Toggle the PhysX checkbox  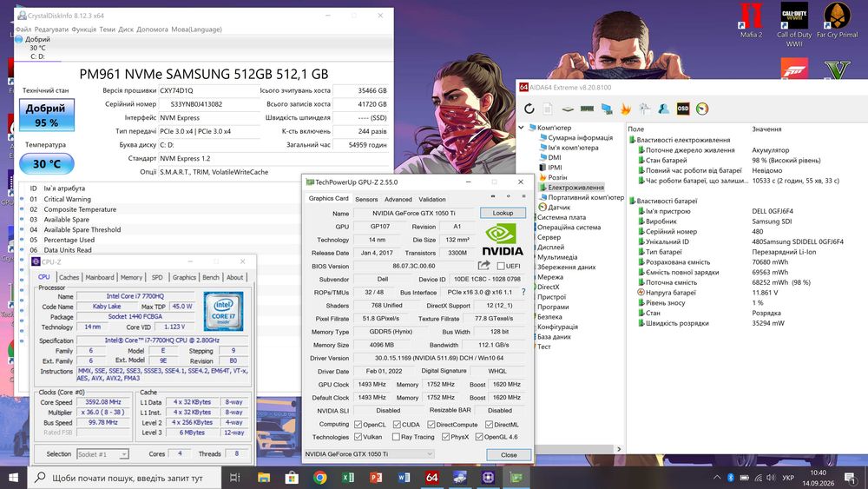(445, 436)
